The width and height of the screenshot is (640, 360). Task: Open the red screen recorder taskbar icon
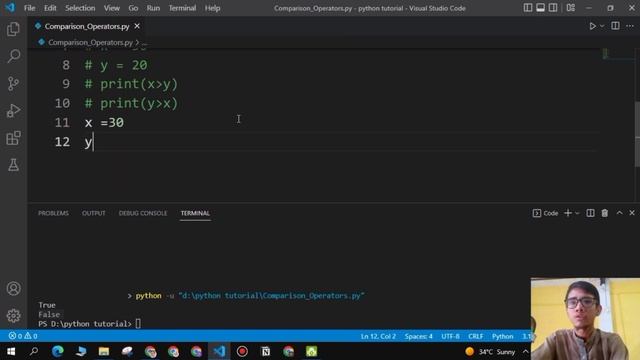pos(242,351)
